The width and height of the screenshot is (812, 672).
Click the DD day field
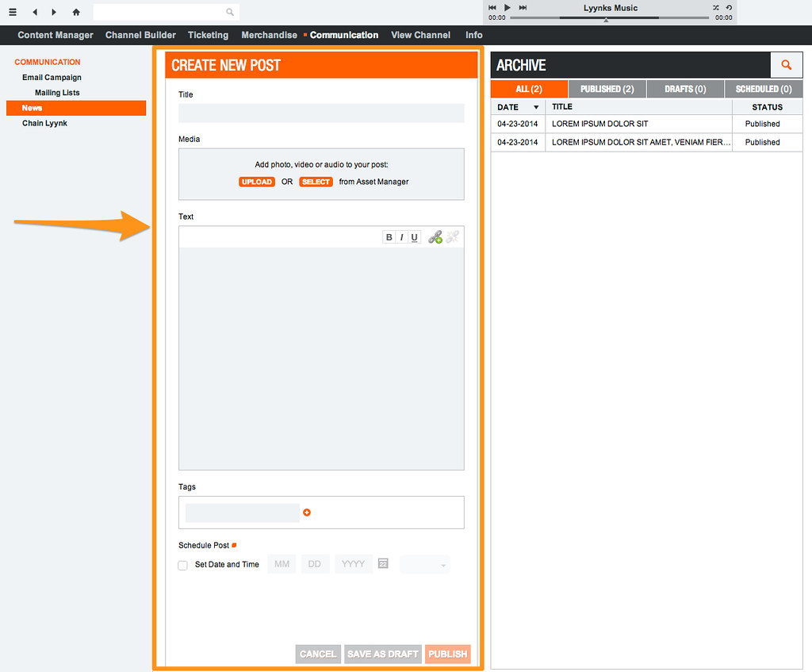point(314,564)
